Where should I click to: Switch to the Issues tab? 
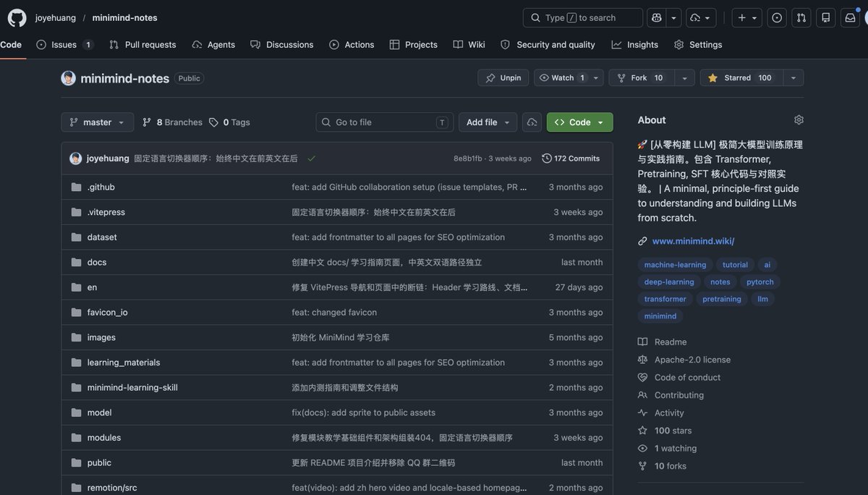[x=65, y=45]
